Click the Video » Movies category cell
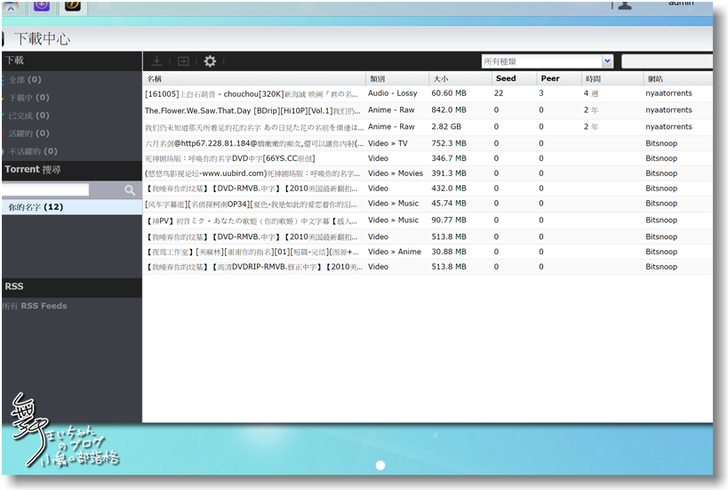Screen dimensions: 728x490 click(396, 173)
